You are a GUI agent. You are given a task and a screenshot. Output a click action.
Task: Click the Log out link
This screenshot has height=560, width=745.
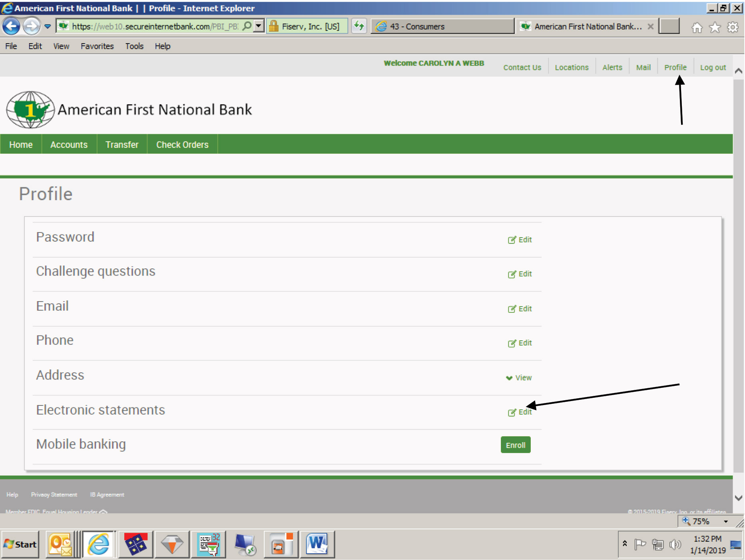click(x=713, y=68)
